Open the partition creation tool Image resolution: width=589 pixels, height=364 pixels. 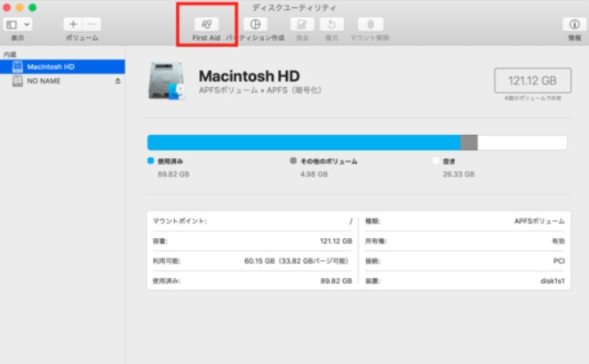tap(256, 24)
